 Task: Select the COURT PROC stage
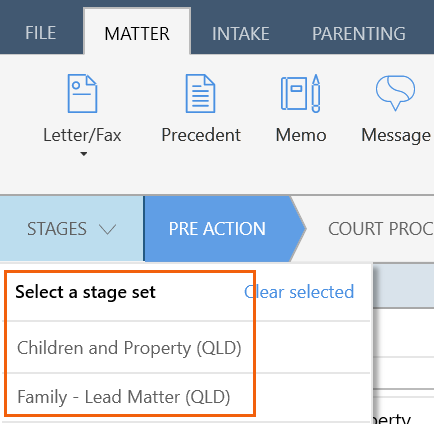(x=381, y=229)
